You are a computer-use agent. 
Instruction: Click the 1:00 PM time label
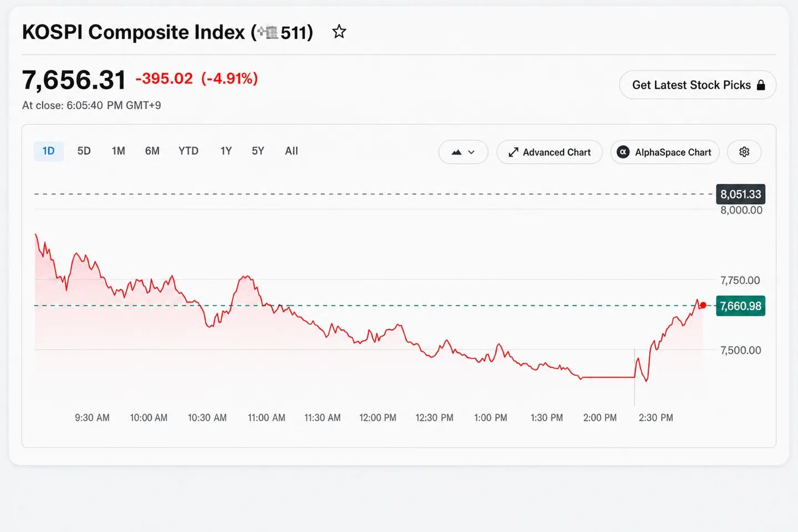(490, 418)
